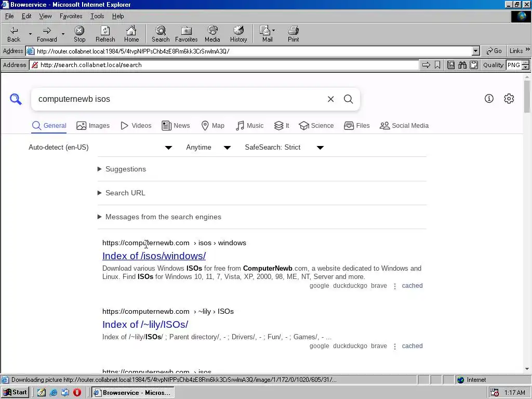Refresh the page using IE toolbar
Viewport: 532px width, 399px height.
point(105,34)
